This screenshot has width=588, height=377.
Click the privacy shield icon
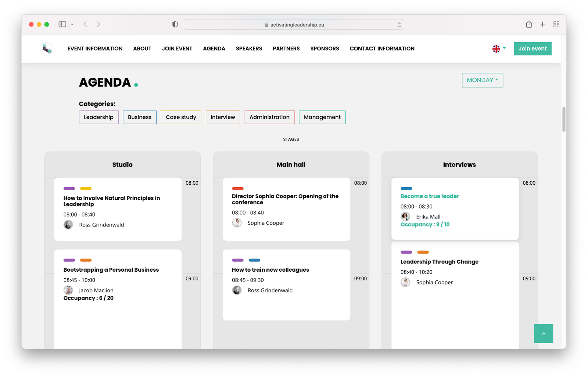pyautogui.click(x=175, y=24)
